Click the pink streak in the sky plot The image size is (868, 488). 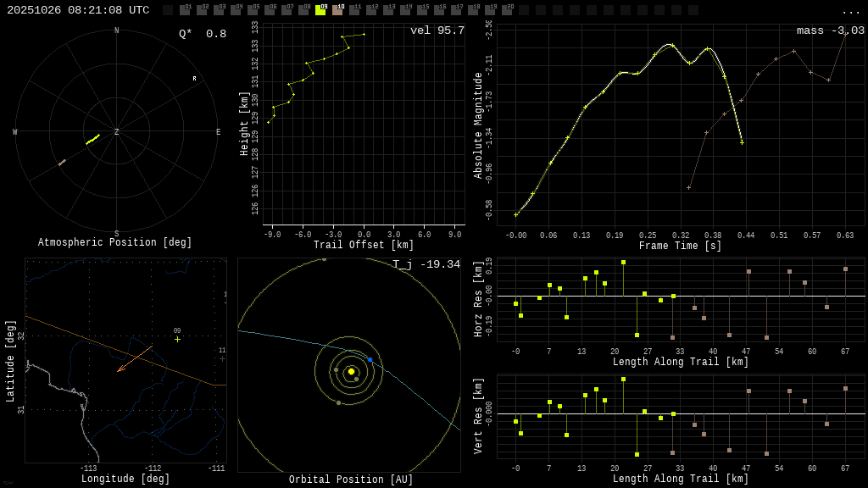point(62,162)
